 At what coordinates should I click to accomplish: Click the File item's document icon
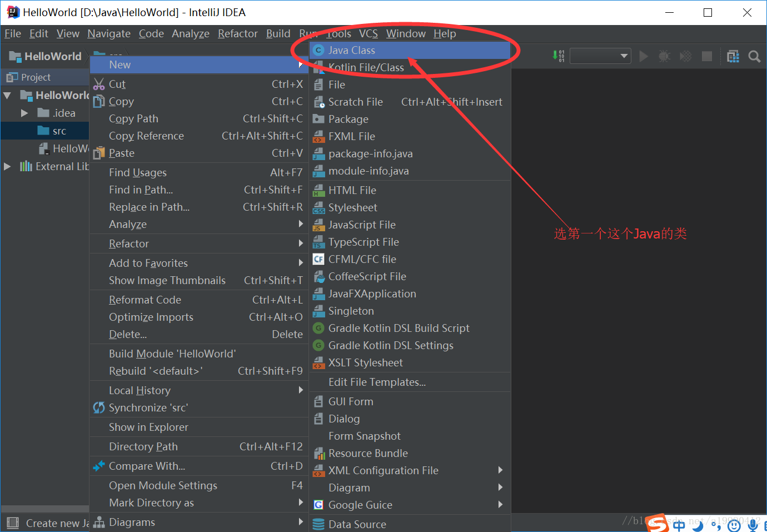pos(318,84)
